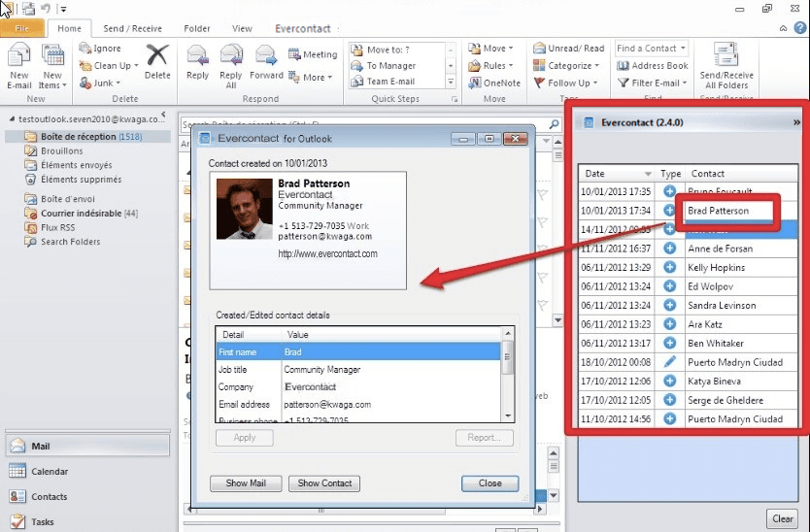The image size is (810, 532).
Task: Click the pencil edit icon for 18/10/2012 row
Action: [x=669, y=361]
